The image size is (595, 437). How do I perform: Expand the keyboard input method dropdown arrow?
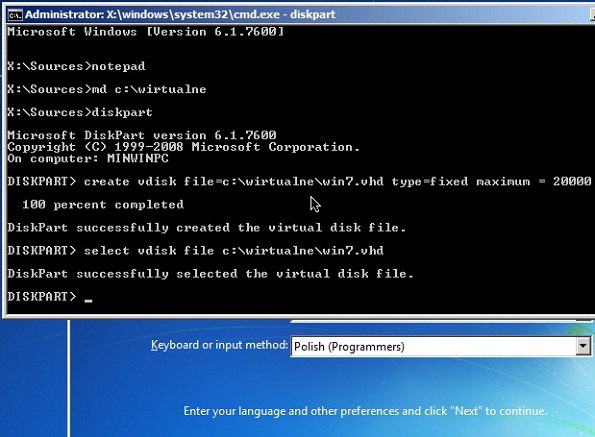583,346
